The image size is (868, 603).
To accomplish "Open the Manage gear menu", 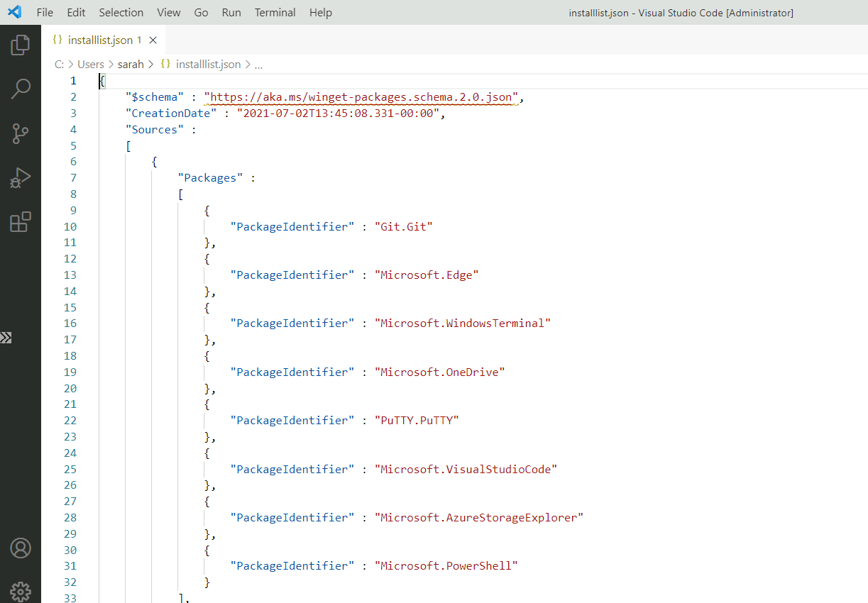I will coord(21,591).
